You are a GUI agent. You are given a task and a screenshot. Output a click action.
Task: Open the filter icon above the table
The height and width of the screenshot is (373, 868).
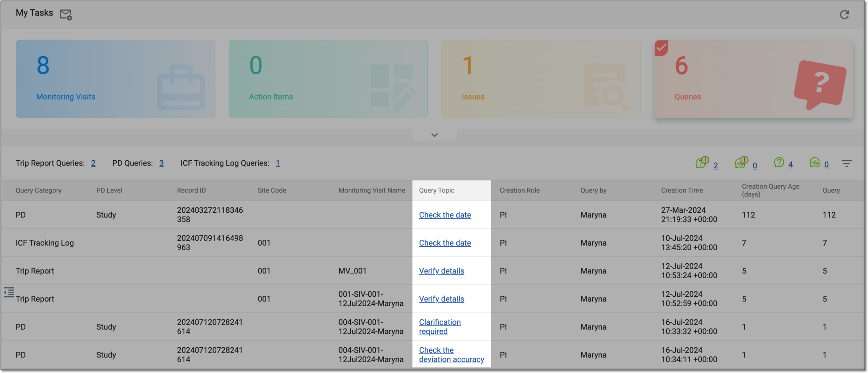[x=846, y=163]
